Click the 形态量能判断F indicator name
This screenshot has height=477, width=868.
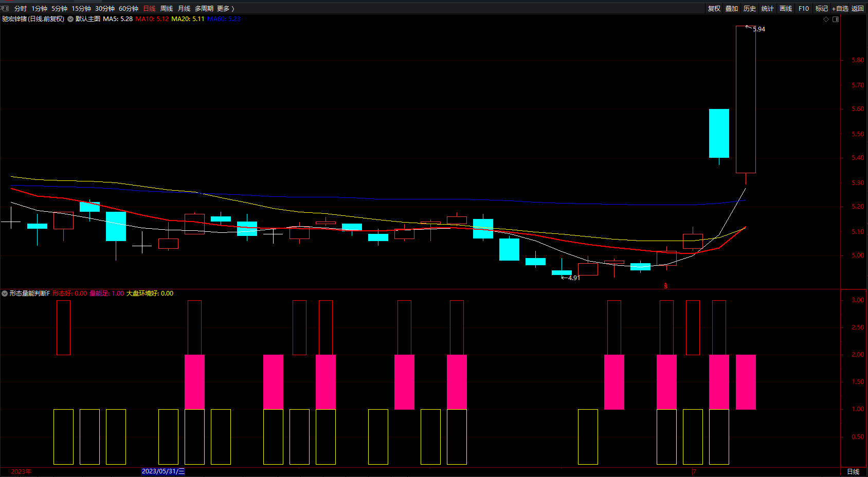[30, 293]
